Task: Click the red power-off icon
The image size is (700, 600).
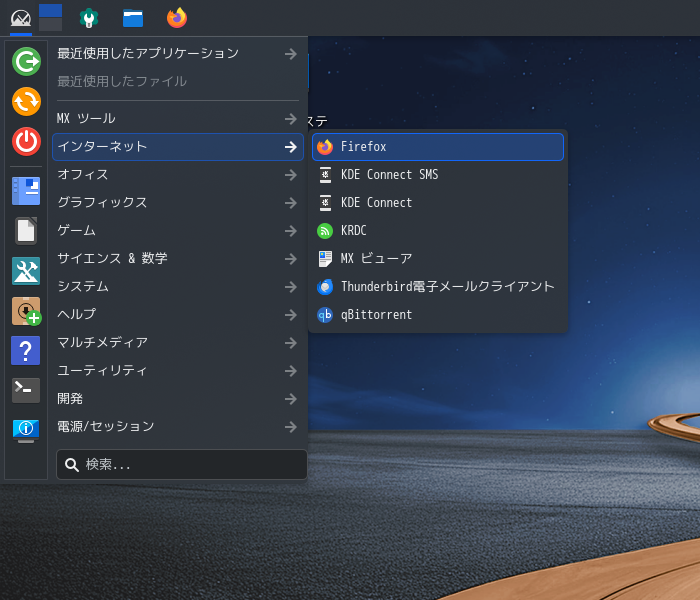Action: click(26, 142)
